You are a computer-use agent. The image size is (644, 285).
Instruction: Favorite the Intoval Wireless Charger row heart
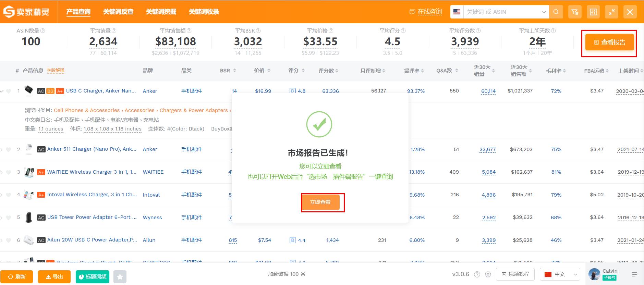pyautogui.click(x=9, y=195)
